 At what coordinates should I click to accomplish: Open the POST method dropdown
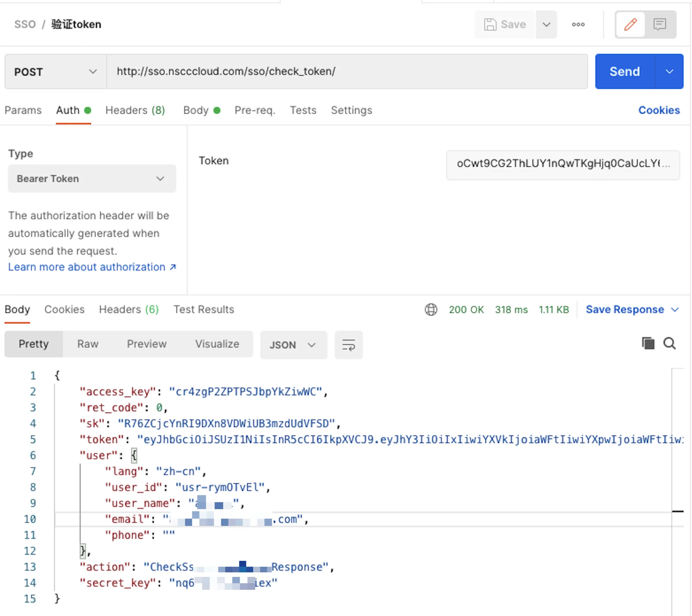[x=55, y=72]
